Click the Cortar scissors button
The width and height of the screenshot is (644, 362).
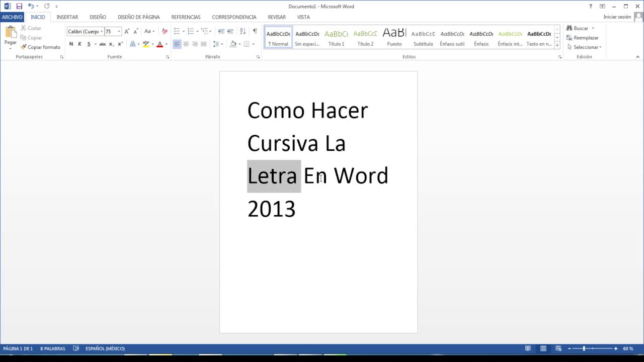[x=31, y=28]
